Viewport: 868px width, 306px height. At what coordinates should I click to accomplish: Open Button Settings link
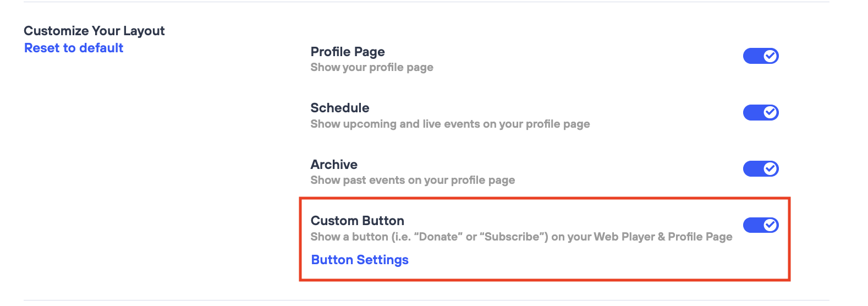click(x=360, y=260)
